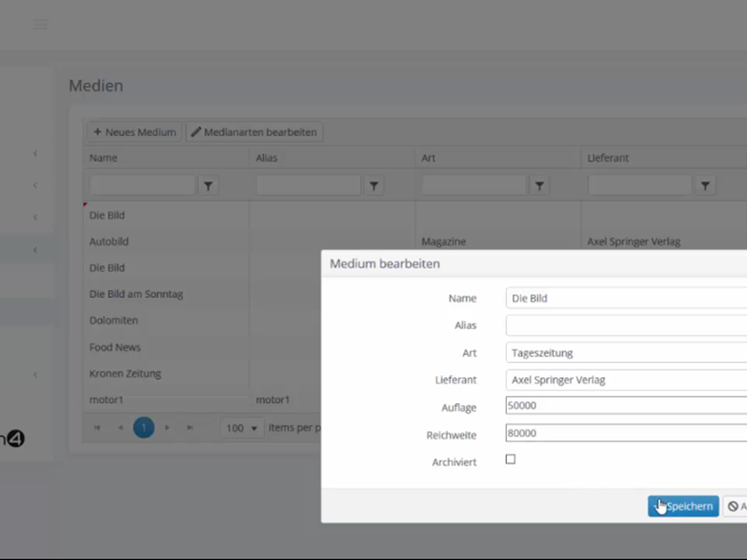Toggle the Archiviert checkbox
The width and height of the screenshot is (747, 560).
511,459
